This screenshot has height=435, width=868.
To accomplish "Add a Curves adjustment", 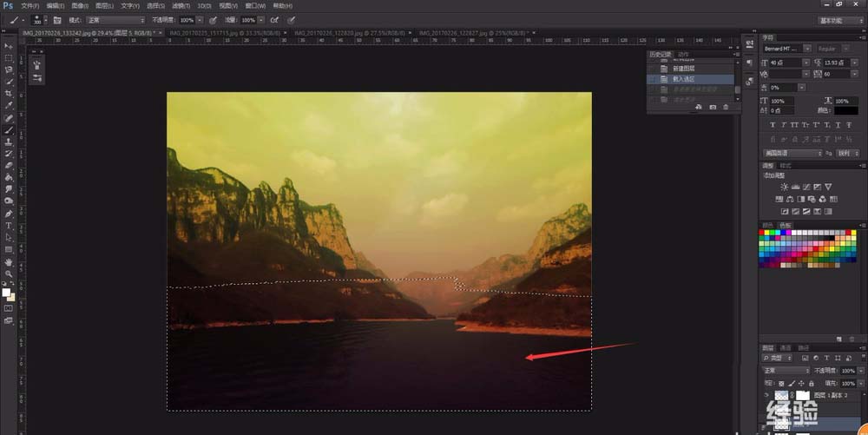I will point(806,187).
